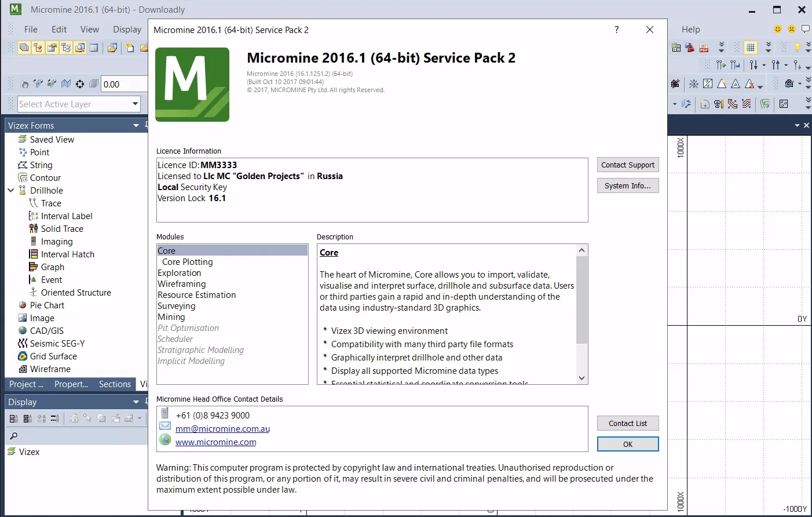Click the new file sparkle icon
This screenshot has height=517, width=812.
[130, 48]
